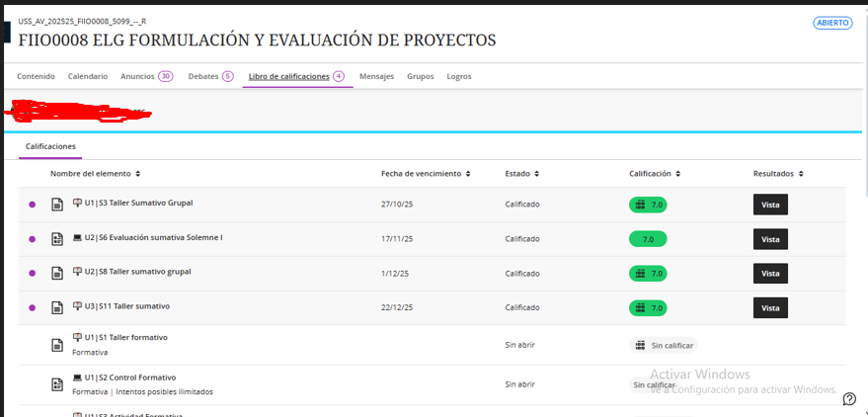
Task: Click Vista button for U3|S11 Taller sumativo
Action: [770, 308]
